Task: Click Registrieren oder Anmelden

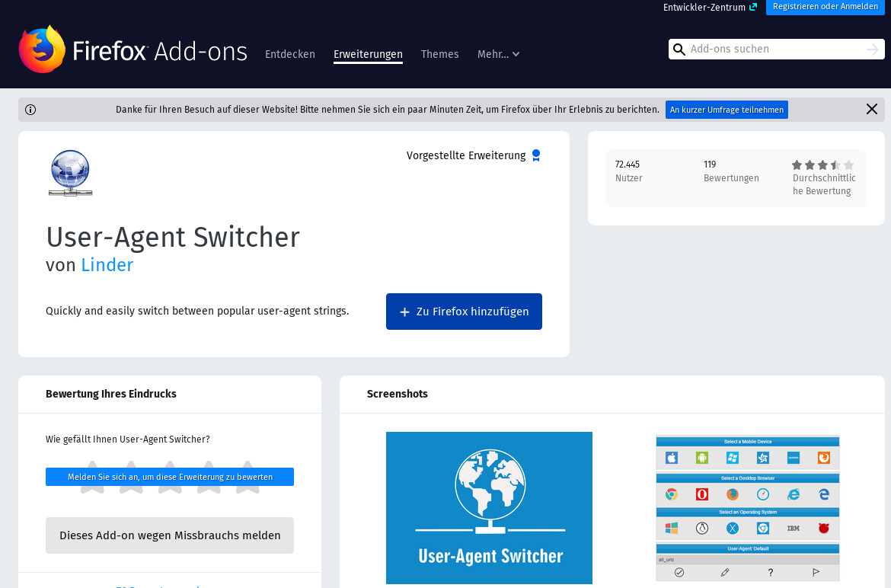Action: pyautogui.click(x=825, y=7)
